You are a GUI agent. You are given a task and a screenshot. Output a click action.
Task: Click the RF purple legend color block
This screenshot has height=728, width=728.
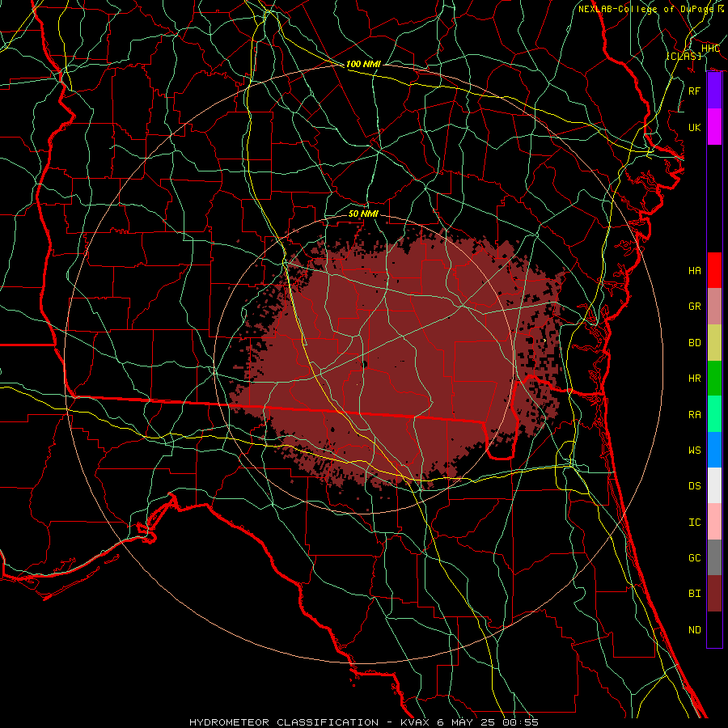[714, 91]
